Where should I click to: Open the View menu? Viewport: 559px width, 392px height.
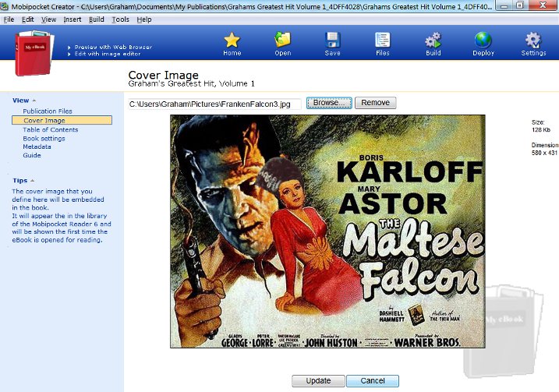point(48,19)
